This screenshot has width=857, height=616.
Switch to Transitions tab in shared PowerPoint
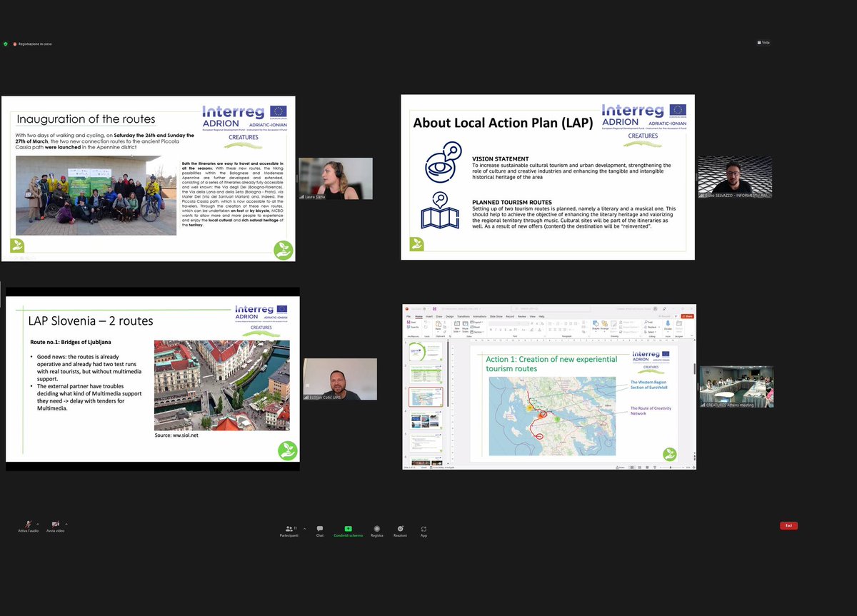463,316
